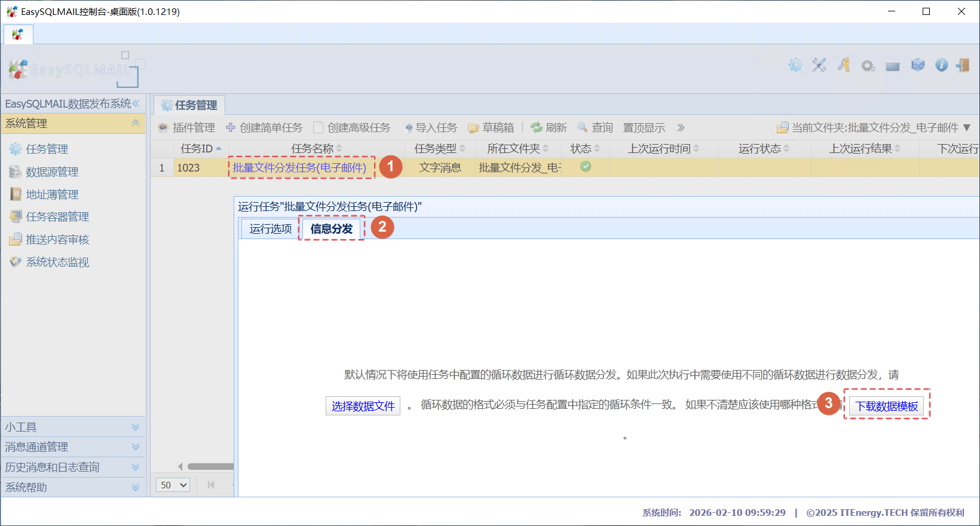
Task: Click the horizontal scrollbar thumb under task grid
Action: (210, 466)
